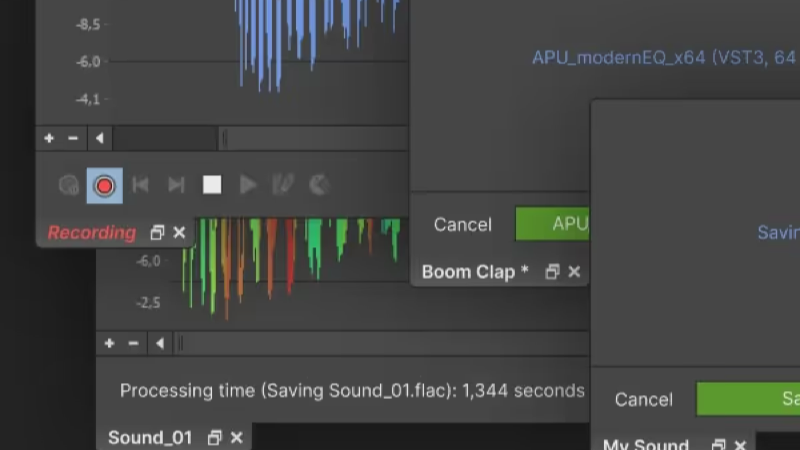The height and width of the screenshot is (450, 800).
Task: Zoom out with Recording panel minus button
Action: [73, 138]
